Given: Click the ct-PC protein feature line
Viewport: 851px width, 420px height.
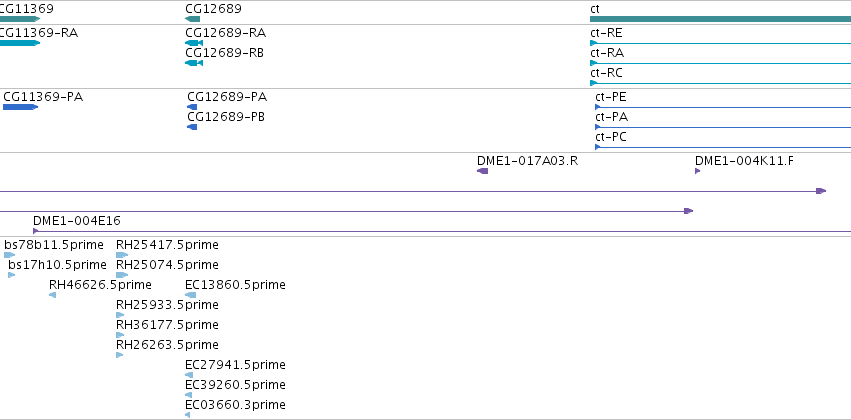Looking at the screenshot, I should (723, 147).
